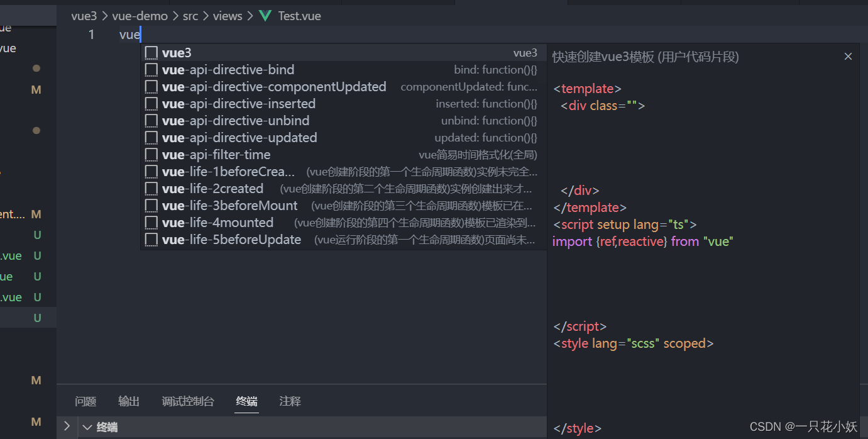The image size is (868, 439).
Task: Open the 输出 panel tab
Action: 129,401
